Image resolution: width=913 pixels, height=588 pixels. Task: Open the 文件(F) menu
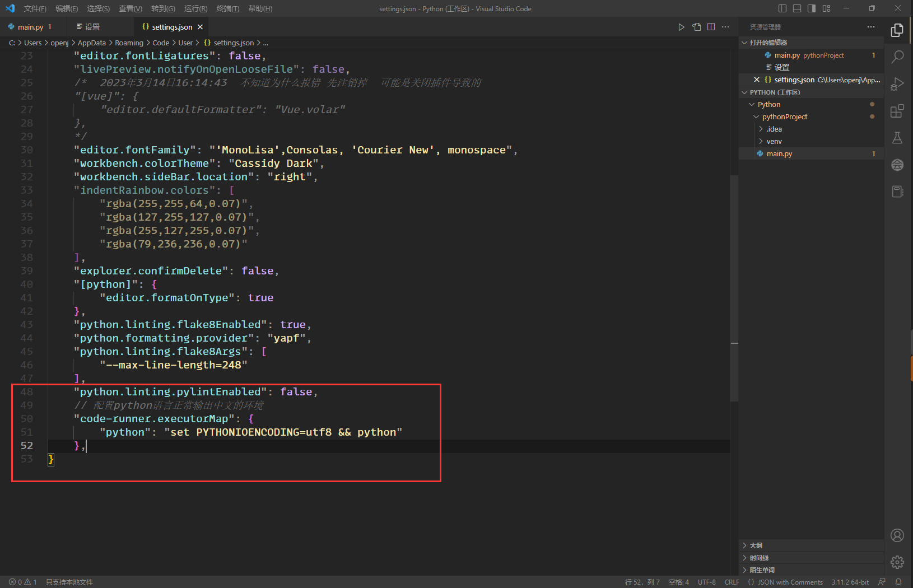point(35,8)
